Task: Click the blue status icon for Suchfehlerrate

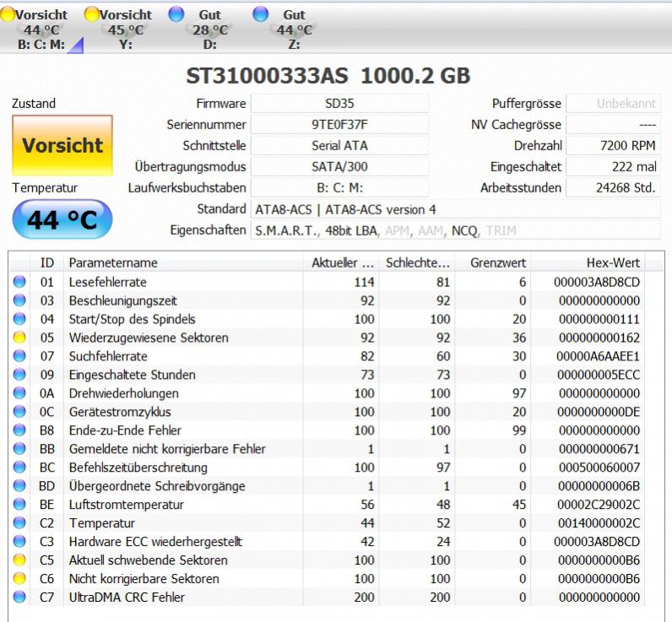Action: [x=19, y=355]
